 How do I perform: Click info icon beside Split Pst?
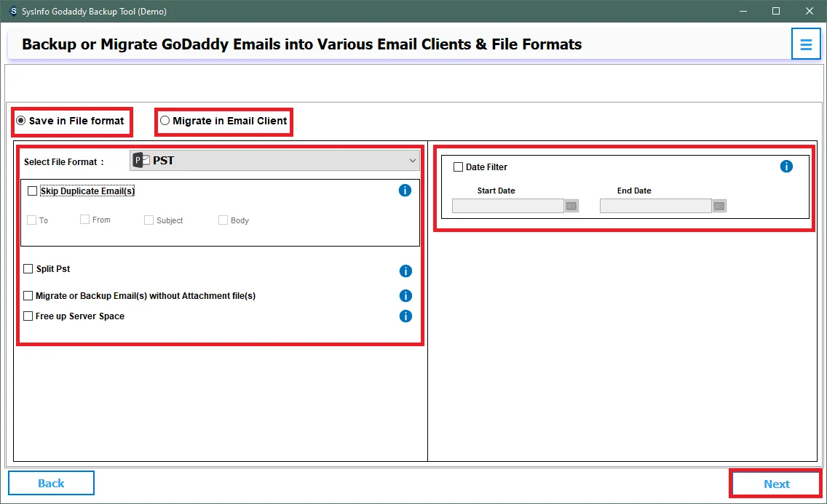405,271
